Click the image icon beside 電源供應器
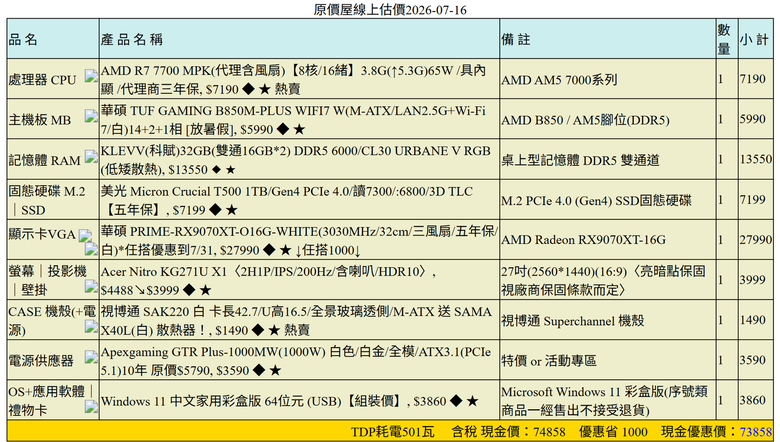780x442 pixels. (x=91, y=356)
